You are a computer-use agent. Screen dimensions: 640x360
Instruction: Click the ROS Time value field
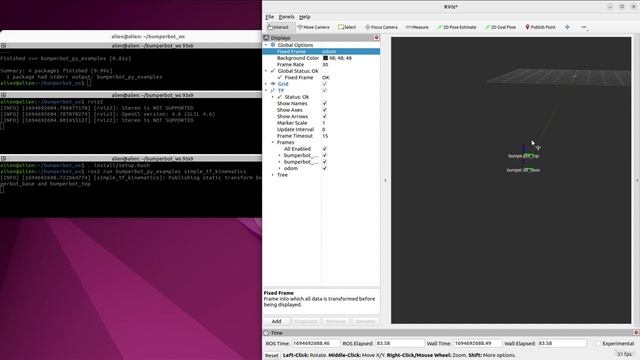point(315,343)
